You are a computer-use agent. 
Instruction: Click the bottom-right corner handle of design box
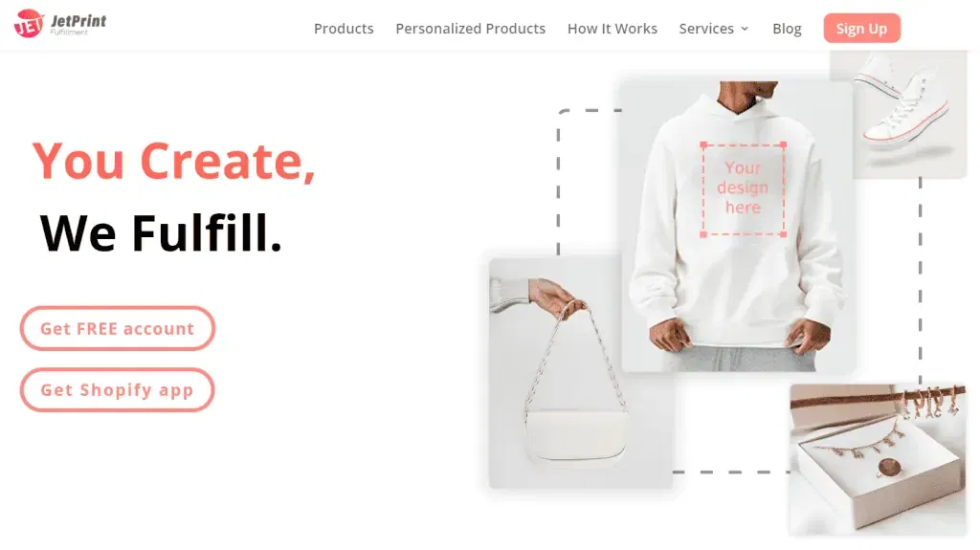point(783,234)
